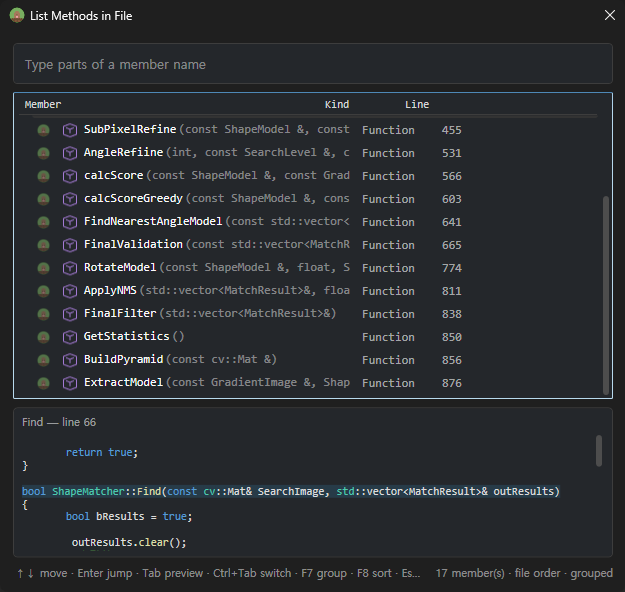Click line number 603
This screenshot has width=625, height=592.
pyautogui.click(x=451, y=199)
